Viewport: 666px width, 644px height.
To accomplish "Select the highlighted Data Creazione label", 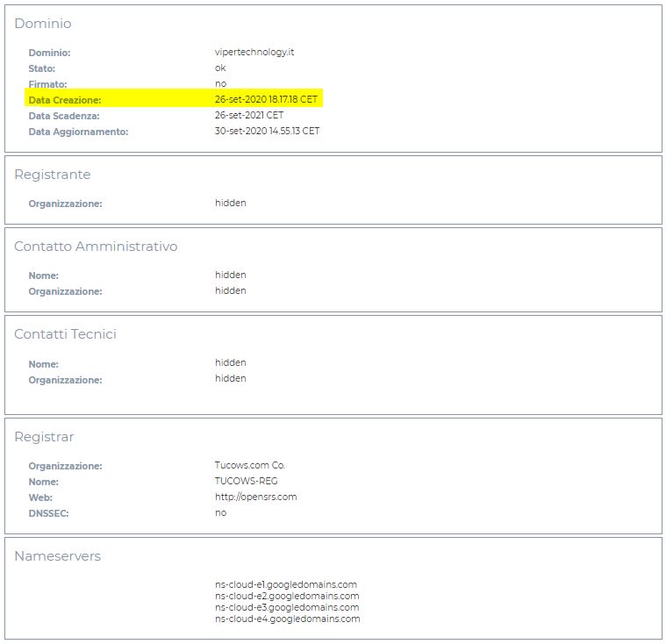I will coord(65,100).
